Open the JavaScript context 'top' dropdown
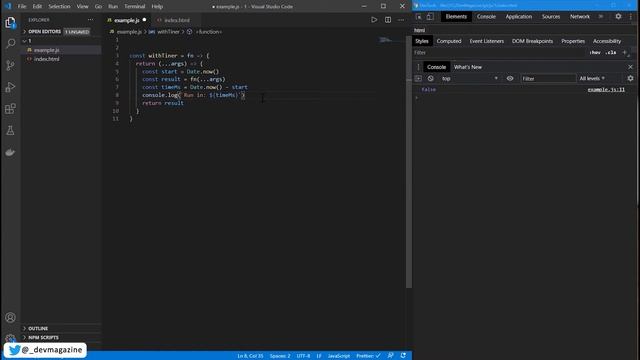 (x=469, y=78)
